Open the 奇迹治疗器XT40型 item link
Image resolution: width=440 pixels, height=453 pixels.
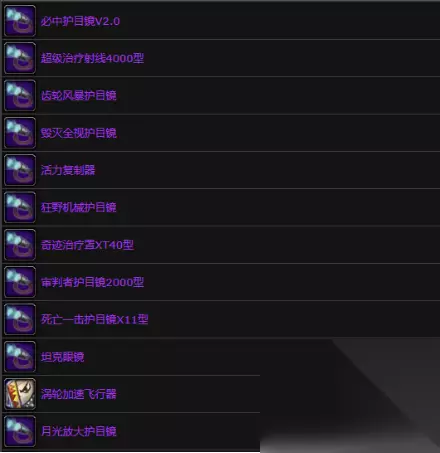[x=87, y=245]
